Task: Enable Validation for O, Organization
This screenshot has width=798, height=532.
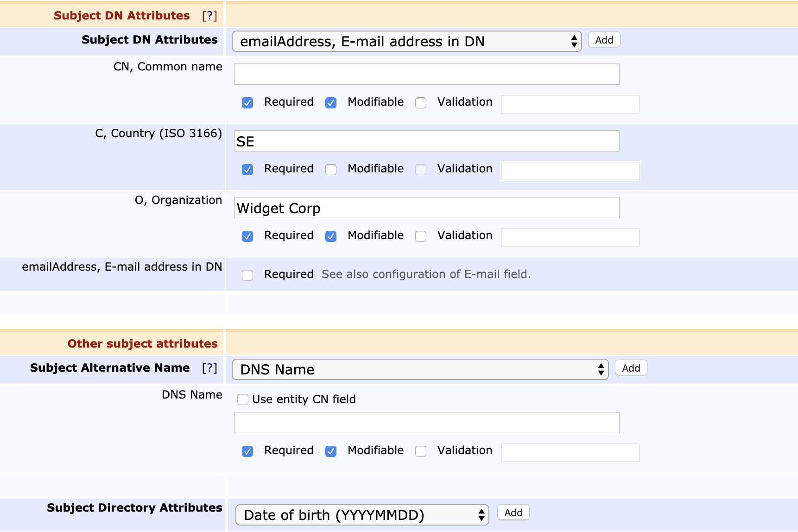Action: [x=421, y=236]
